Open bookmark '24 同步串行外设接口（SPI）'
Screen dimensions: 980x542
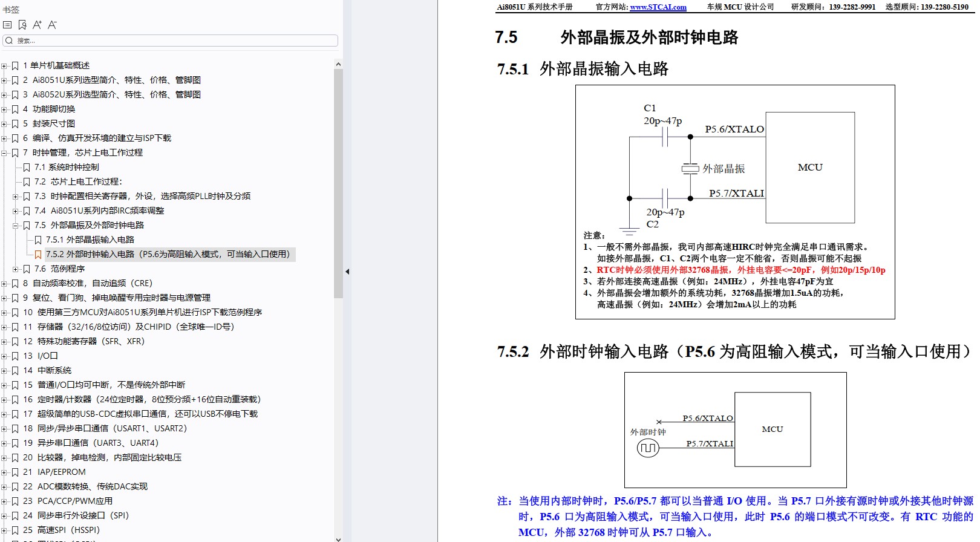click(76, 515)
